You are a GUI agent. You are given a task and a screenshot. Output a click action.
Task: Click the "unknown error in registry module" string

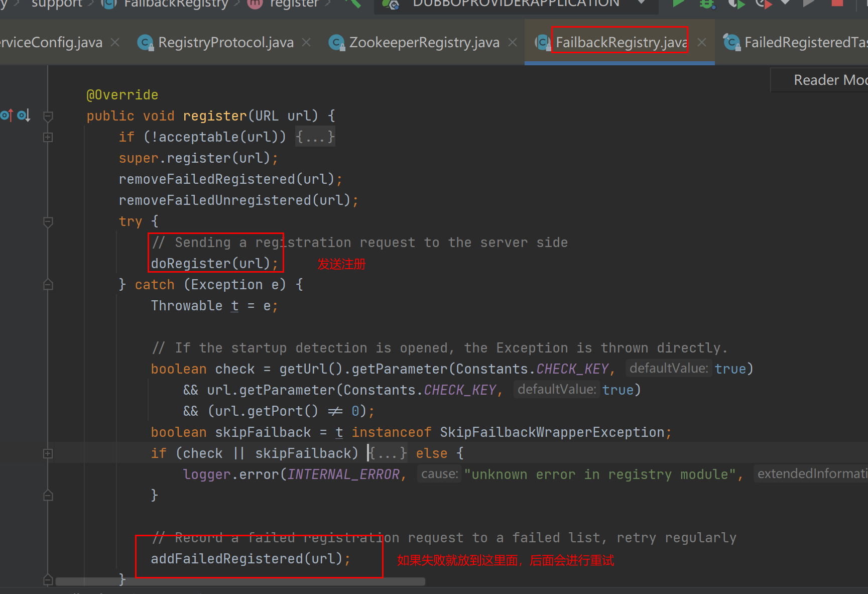click(600, 474)
